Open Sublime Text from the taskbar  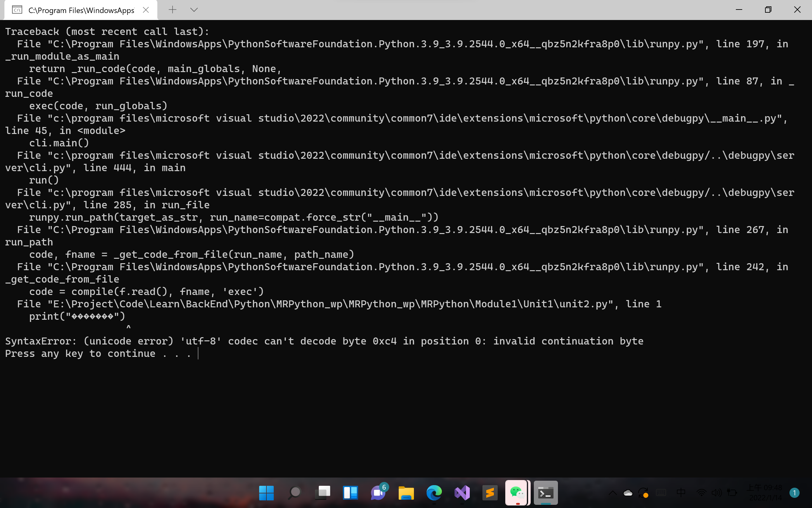coord(490,493)
